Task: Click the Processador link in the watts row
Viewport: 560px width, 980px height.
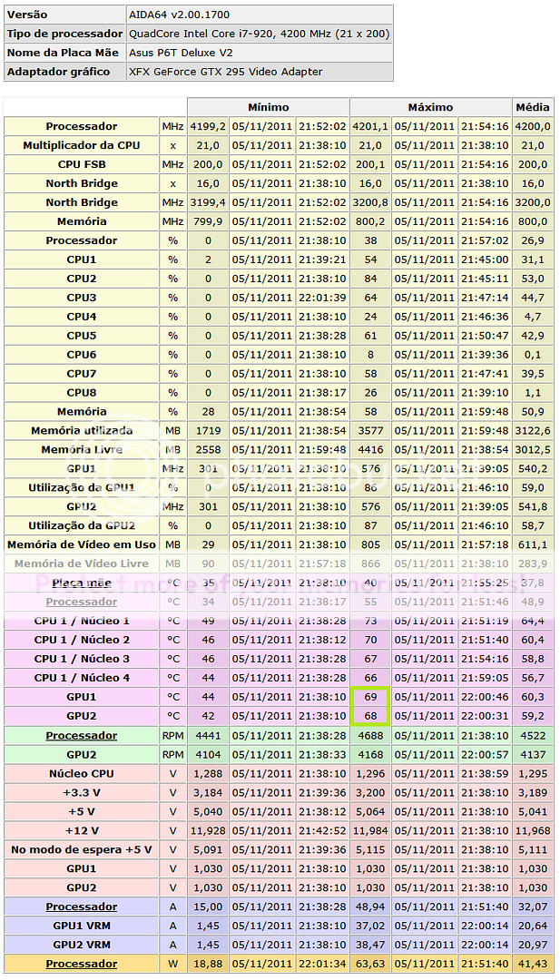Action: point(81,964)
